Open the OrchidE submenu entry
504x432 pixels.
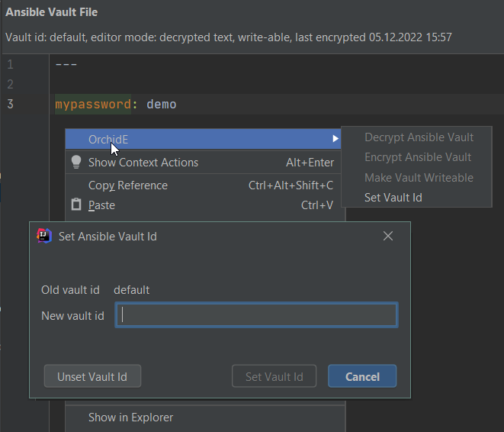point(203,139)
